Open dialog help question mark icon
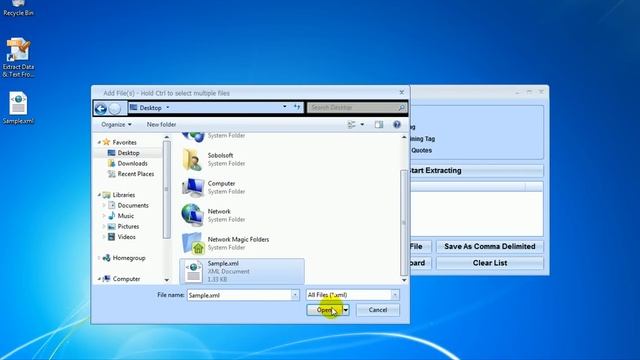Image resolution: width=640 pixels, height=360 pixels. click(397, 124)
